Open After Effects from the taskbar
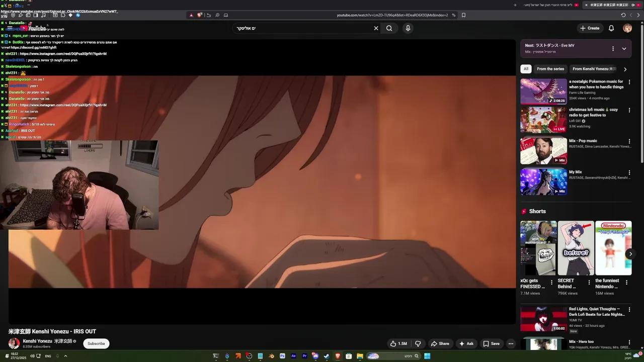Image resolution: width=644 pixels, height=362 pixels. click(293, 356)
